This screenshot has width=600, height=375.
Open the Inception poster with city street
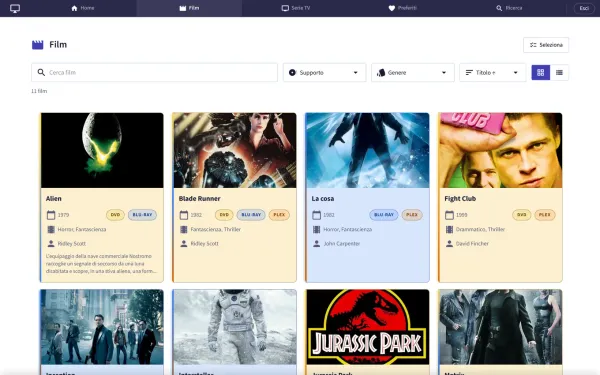tap(102, 327)
